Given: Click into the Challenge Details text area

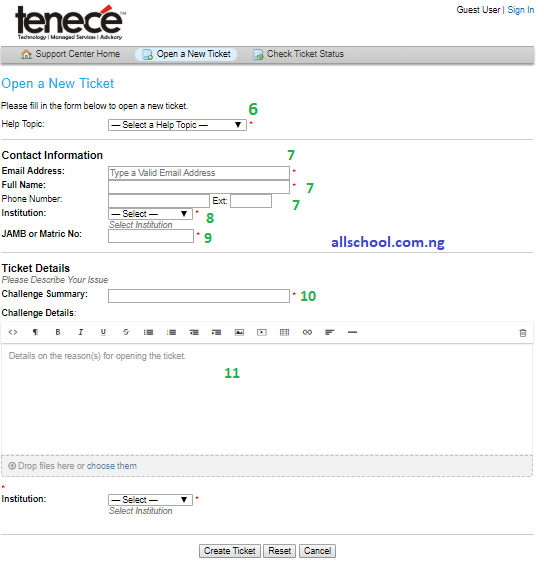Looking at the screenshot, I should (x=267, y=399).
